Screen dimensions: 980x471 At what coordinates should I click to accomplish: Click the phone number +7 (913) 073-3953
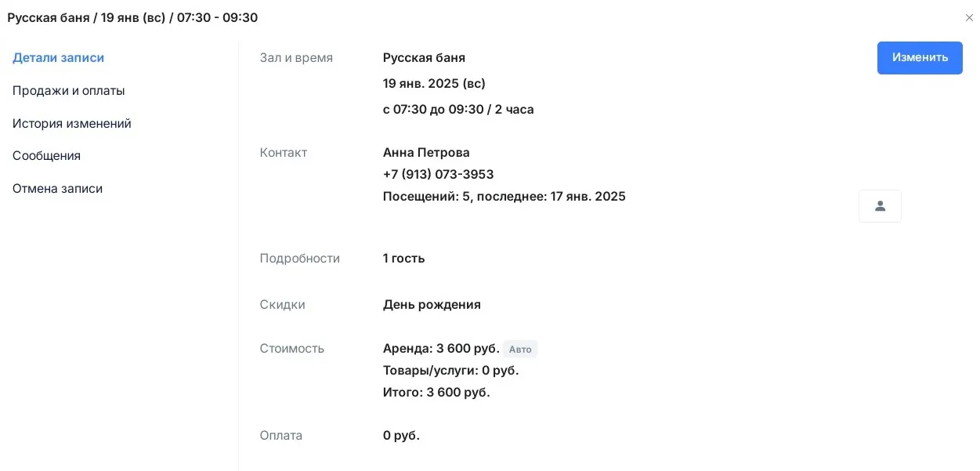click(x=437, y=174)
